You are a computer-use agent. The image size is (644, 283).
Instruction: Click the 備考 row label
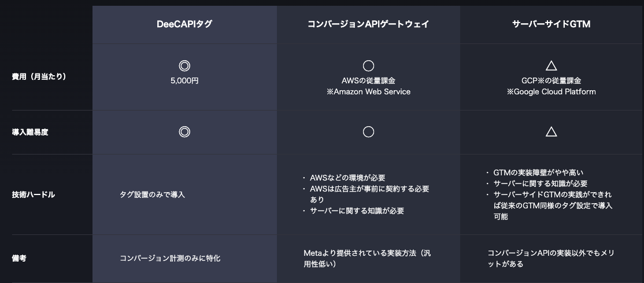click(19, 258)
